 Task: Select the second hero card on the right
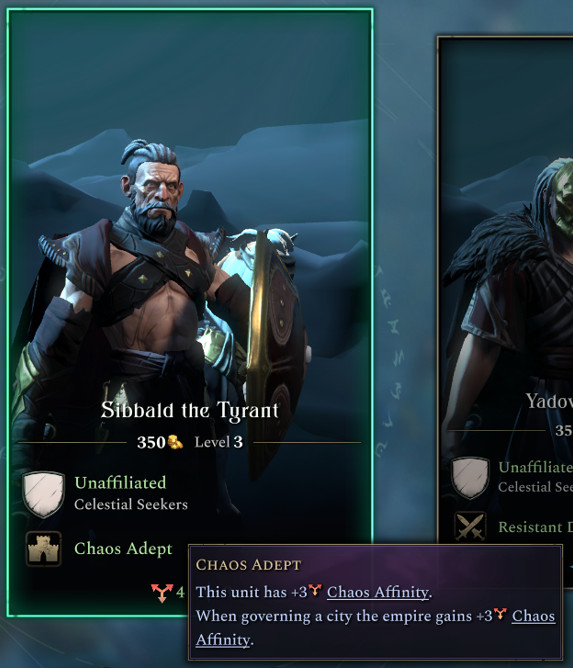pos(505,312)
